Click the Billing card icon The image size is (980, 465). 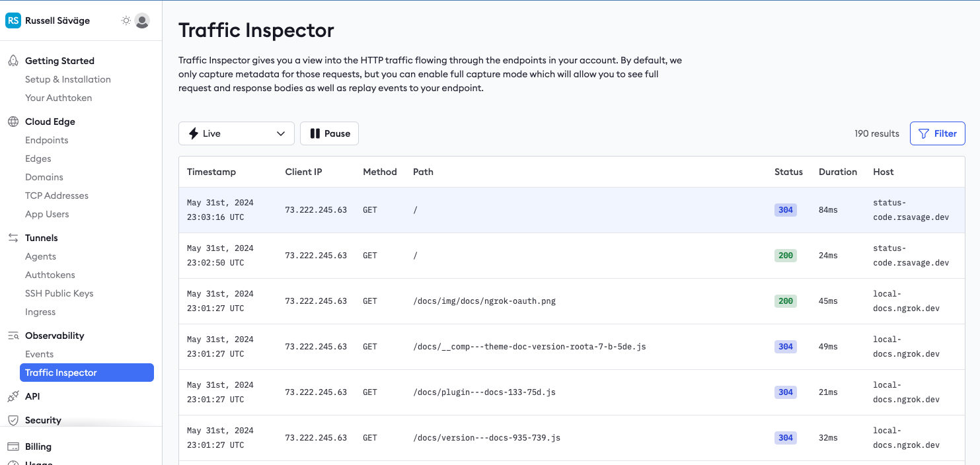pyautogui.click(x=13, y=447)
